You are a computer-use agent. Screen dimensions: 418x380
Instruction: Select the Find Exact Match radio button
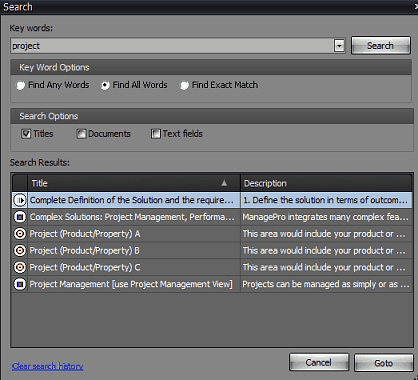point(184,86)
